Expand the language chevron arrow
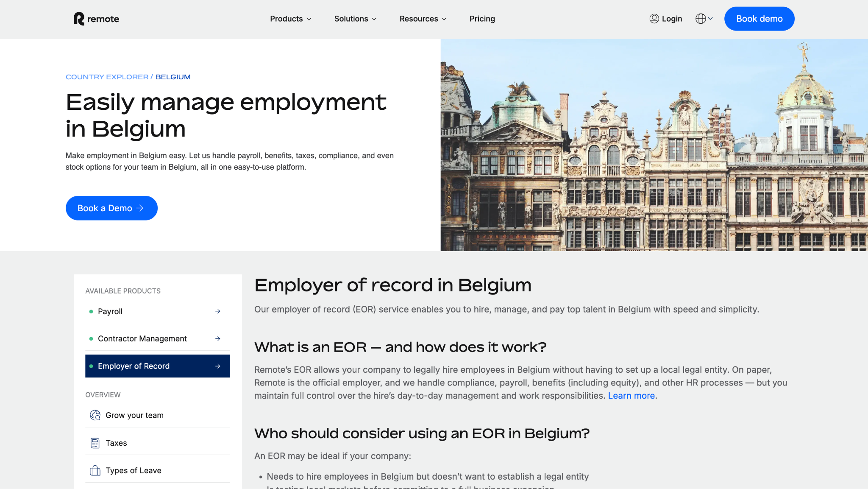The width and height of the screenshot is (868, 489). tap(710, 19)
